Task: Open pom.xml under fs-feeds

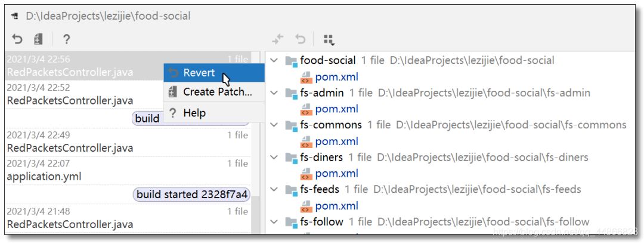Action: click(336, 205)
